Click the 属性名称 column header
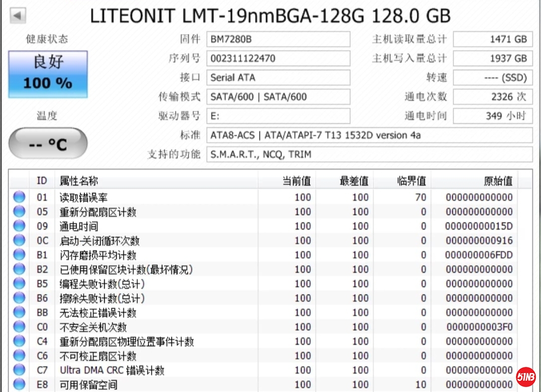Viewport: 541px width, 392px height. [79, 181]
